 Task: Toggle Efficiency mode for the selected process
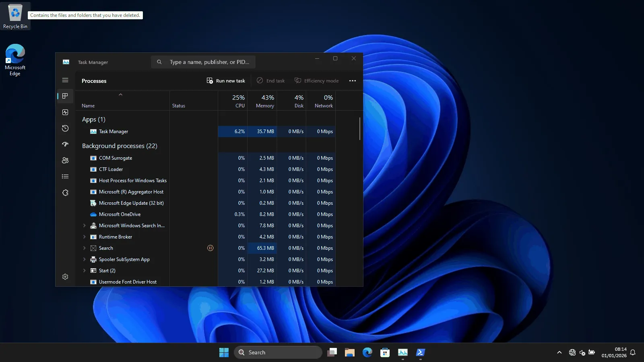316,80
